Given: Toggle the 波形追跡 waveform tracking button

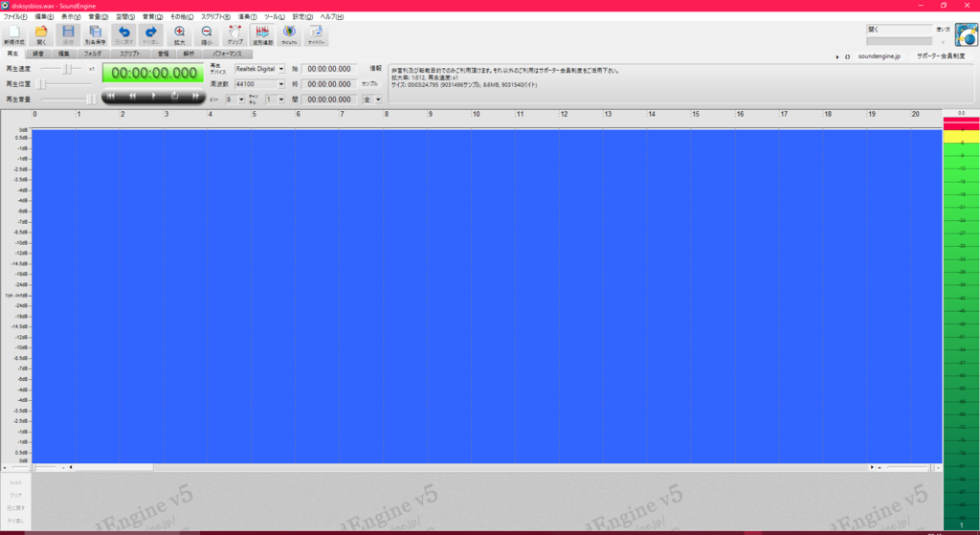Looking at the screenshot, I should coord(262,35).
